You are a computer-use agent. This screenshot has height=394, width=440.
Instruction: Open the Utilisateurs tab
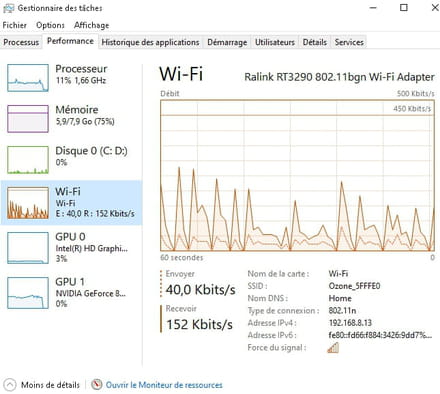pyautogui.click(x=275, y=42)
